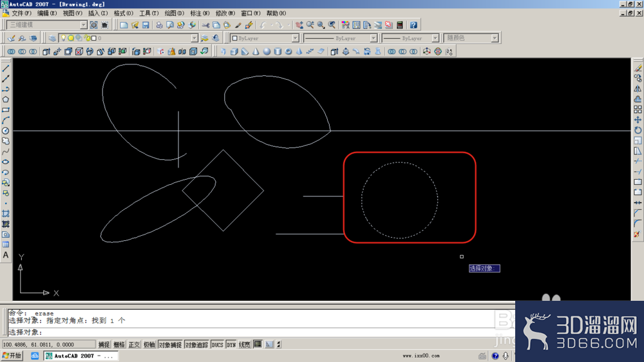The image size is (644, 362).
Task: Click the Cut (scissors) icon
Action: [x=205, y=25]
